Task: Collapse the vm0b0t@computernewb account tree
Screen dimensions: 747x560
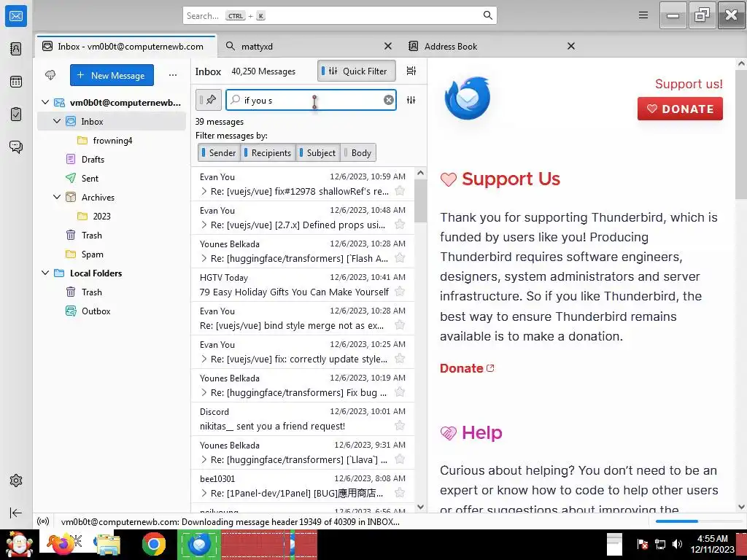Action: 45,102
